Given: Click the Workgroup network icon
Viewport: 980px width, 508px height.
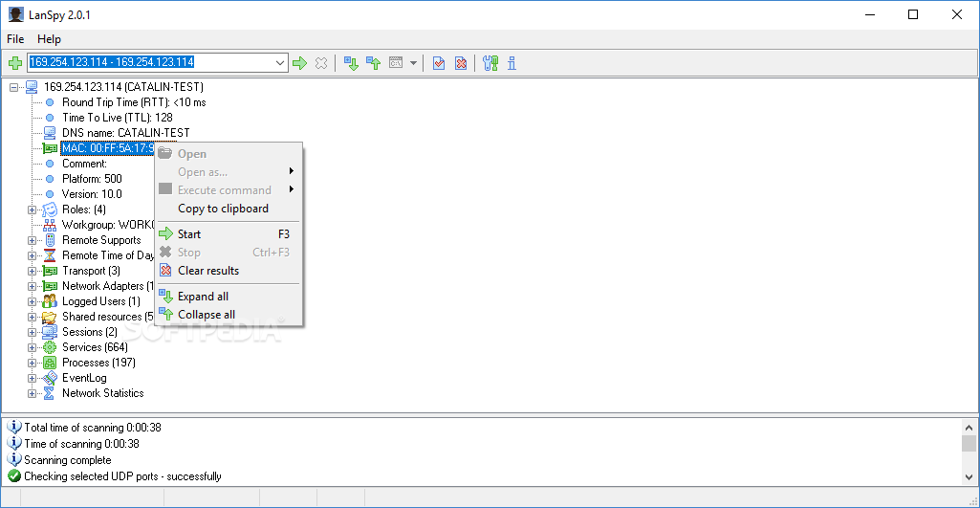Looking at the screenshot, I should click(50, 225).
